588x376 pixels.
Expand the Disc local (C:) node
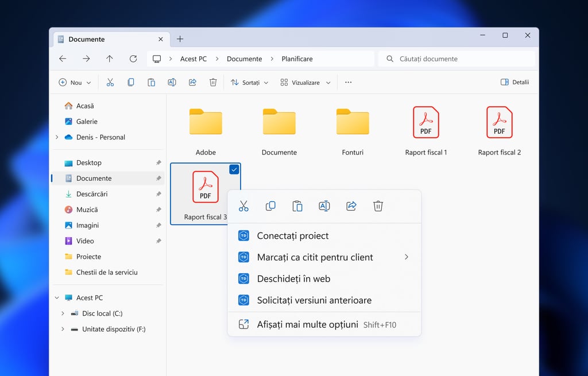pyautogui.click(x=63, y=313)
